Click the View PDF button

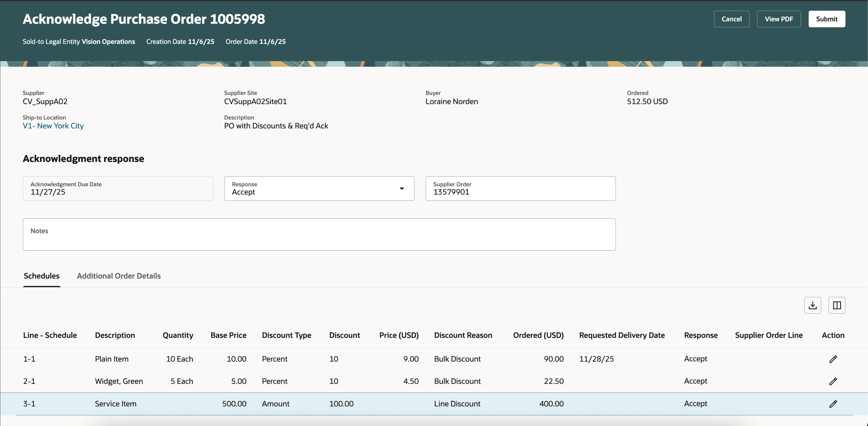779,19
